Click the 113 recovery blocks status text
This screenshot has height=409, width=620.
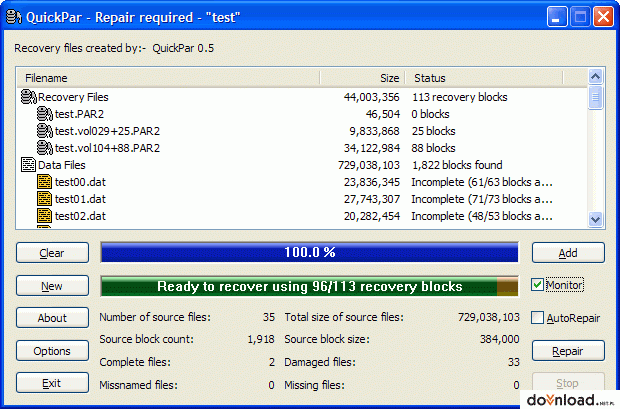[x=459, y=97]
